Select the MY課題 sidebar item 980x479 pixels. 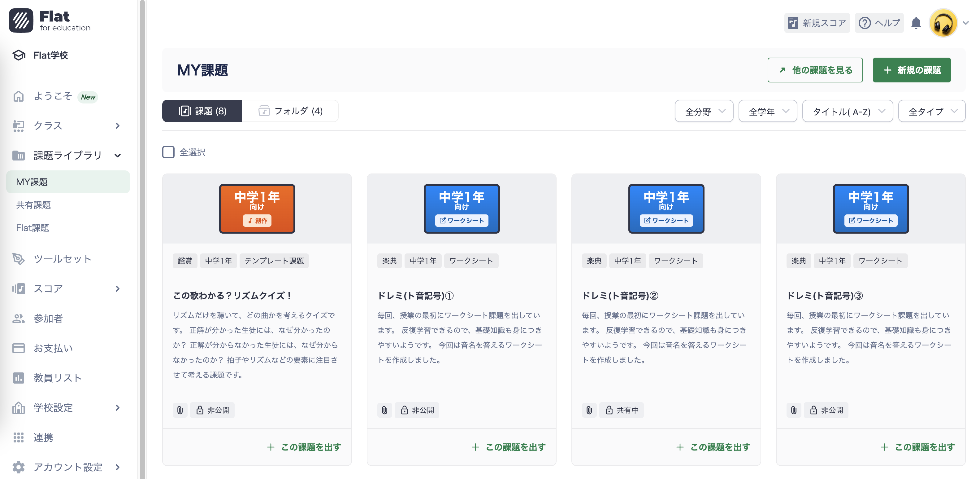click(x=32, y=182)
